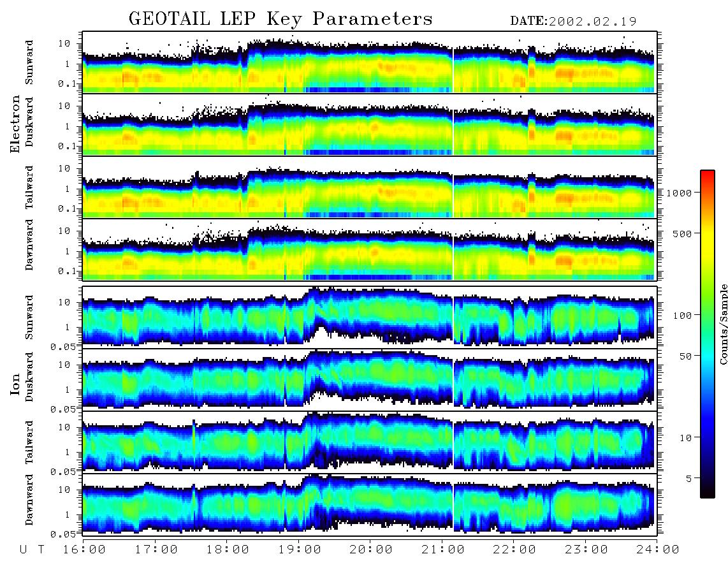The height and width of the screenshot is (561, 728).
Task: Click the black bottom of the color bar
Action: 708,493
